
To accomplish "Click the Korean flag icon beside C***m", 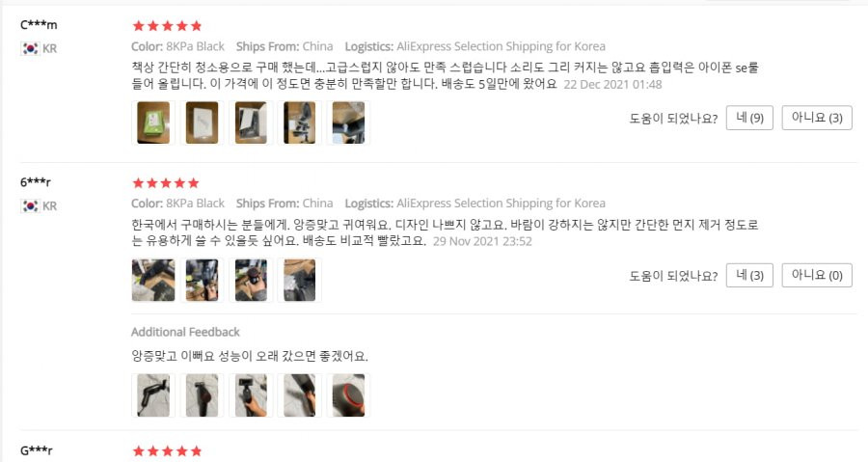I will 30,48.
